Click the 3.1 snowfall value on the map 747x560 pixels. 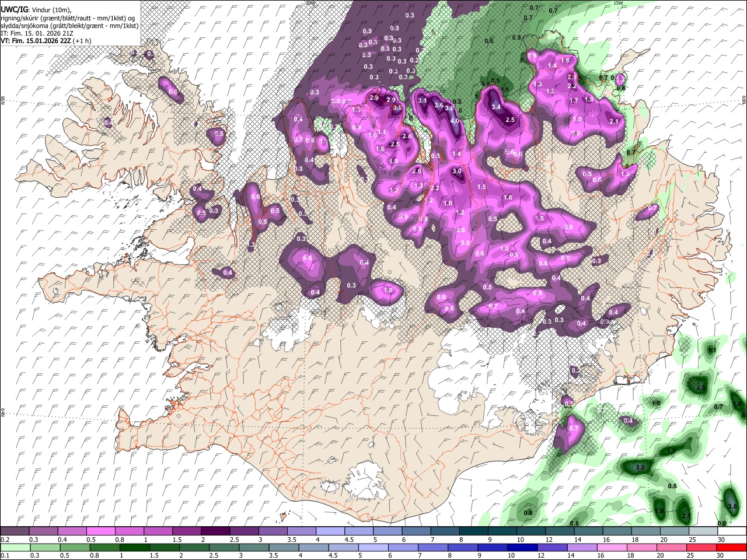(x=423, y=101)
